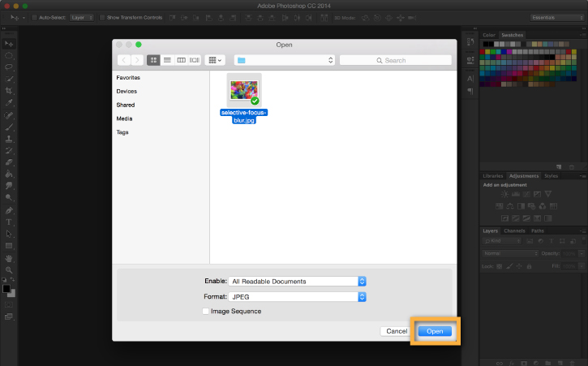Switch Open dialog to cover flow view

(x=195, y=60)
